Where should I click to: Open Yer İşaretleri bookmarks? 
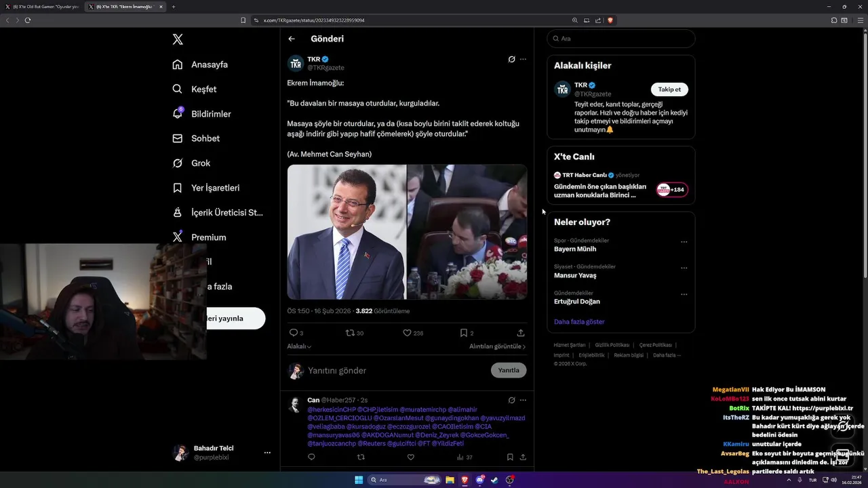[205, 188]
